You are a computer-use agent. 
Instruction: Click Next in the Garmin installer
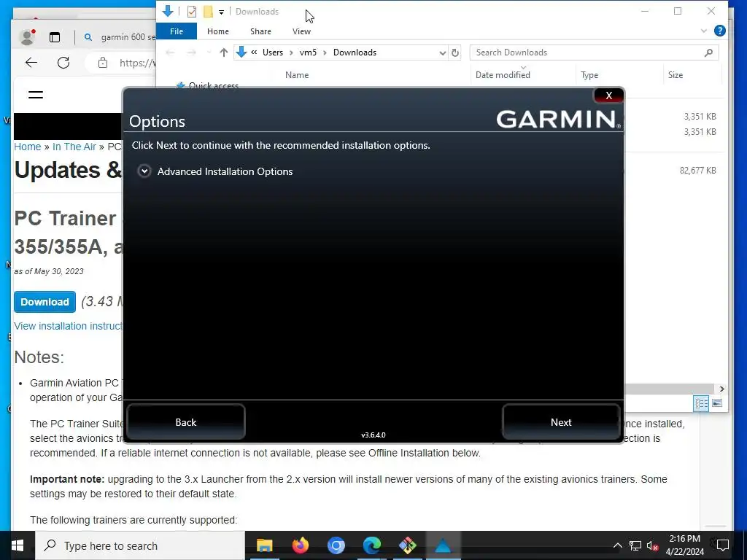click(x=561, y=422)
